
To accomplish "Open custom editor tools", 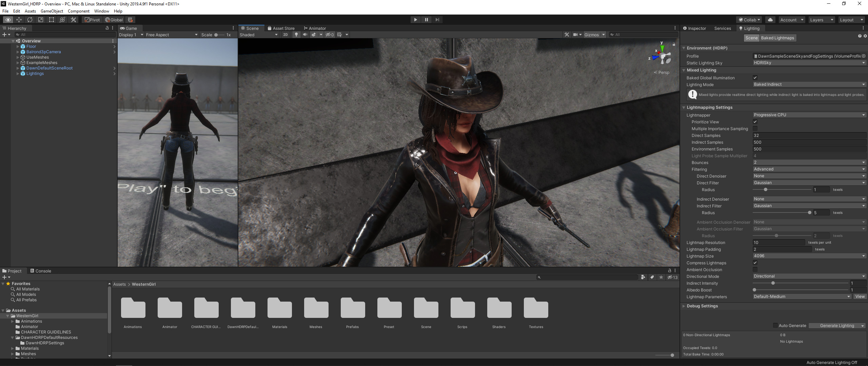I will [x=73, y=20].
